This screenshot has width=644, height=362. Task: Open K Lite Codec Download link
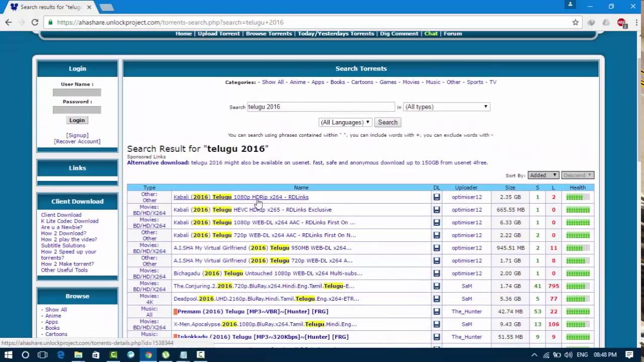[x=69, y=221]
